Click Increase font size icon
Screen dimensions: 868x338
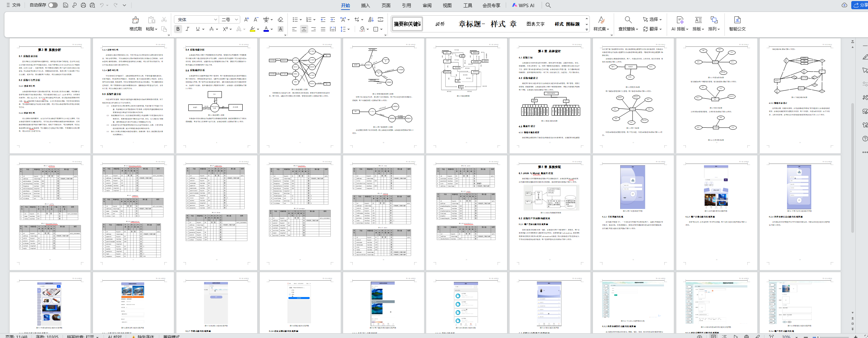point(246,20)
